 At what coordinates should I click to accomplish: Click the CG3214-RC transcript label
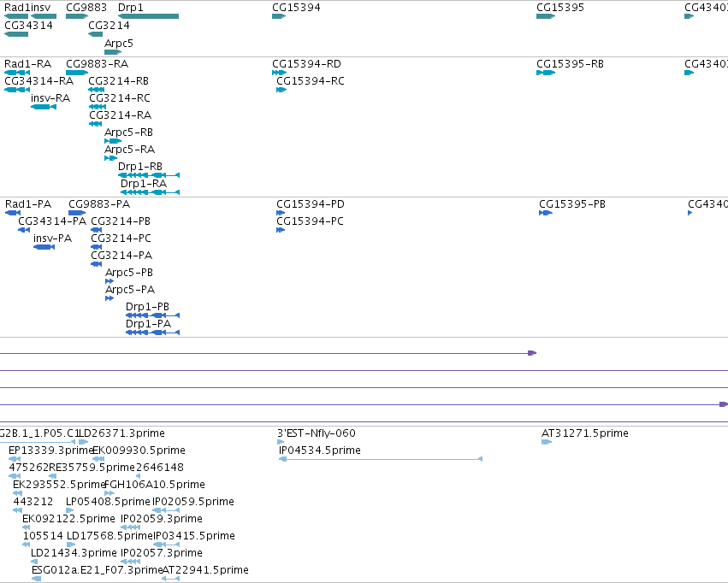pos(119,97)
